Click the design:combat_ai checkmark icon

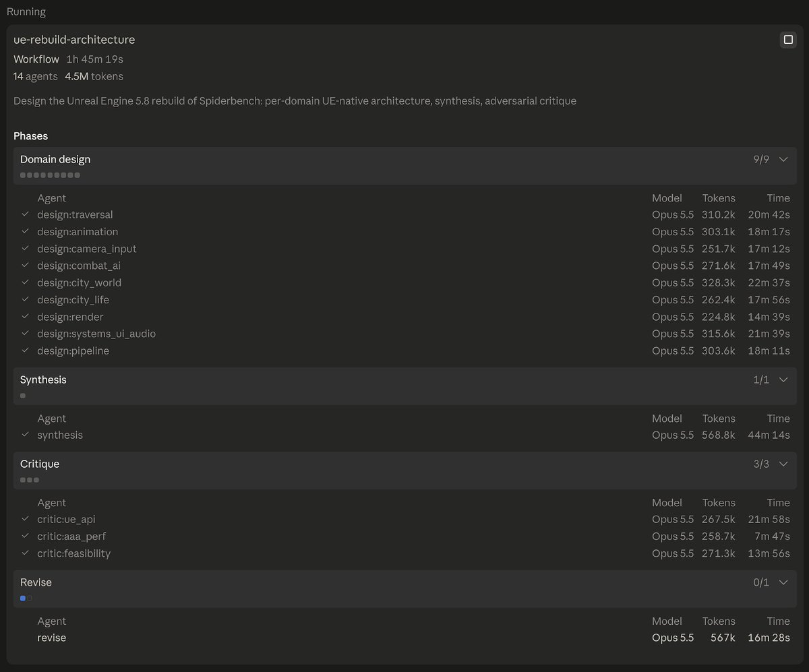click(25, 266)
